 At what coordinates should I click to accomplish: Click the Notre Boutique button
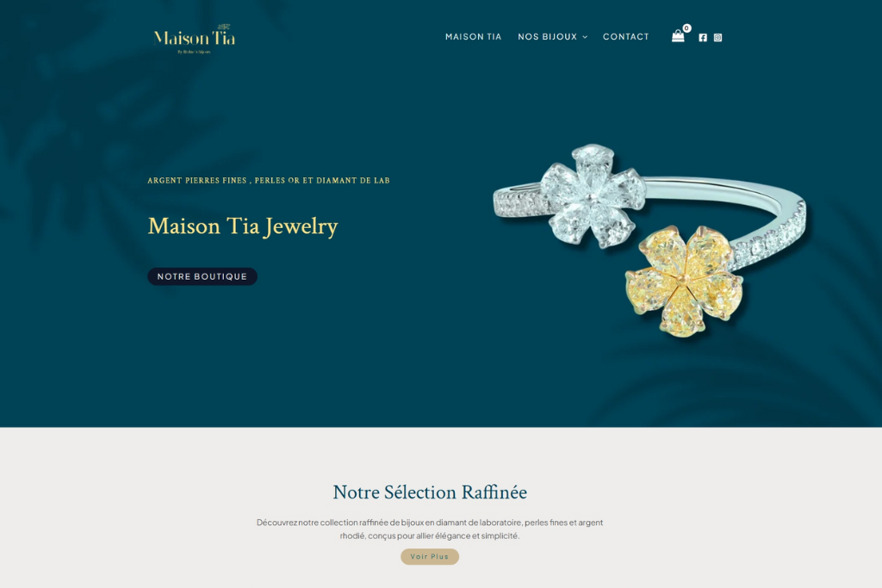tap(202, 276)
